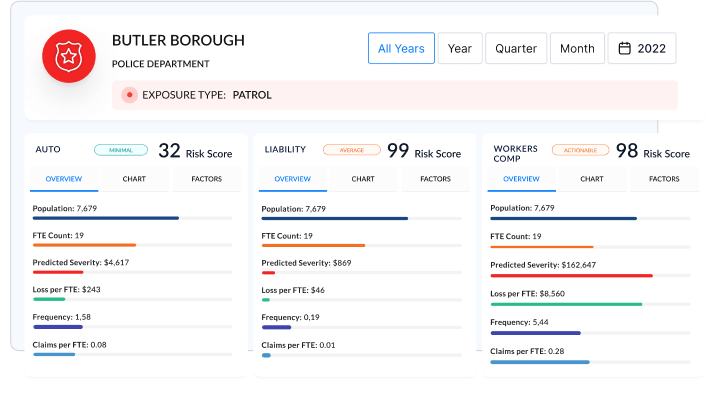The image size is (723, 397).
Task: Click Loss per FTE: $243 text
Action: 66,290
